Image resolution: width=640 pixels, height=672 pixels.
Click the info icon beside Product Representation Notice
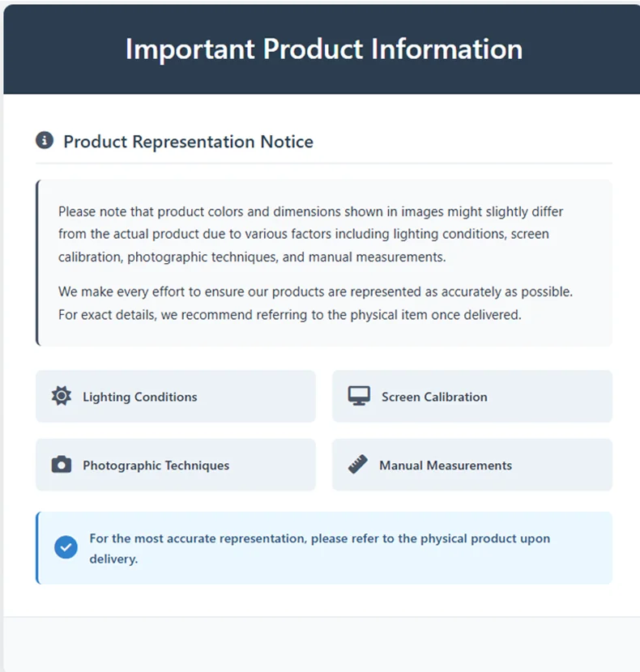click(45, 141)
